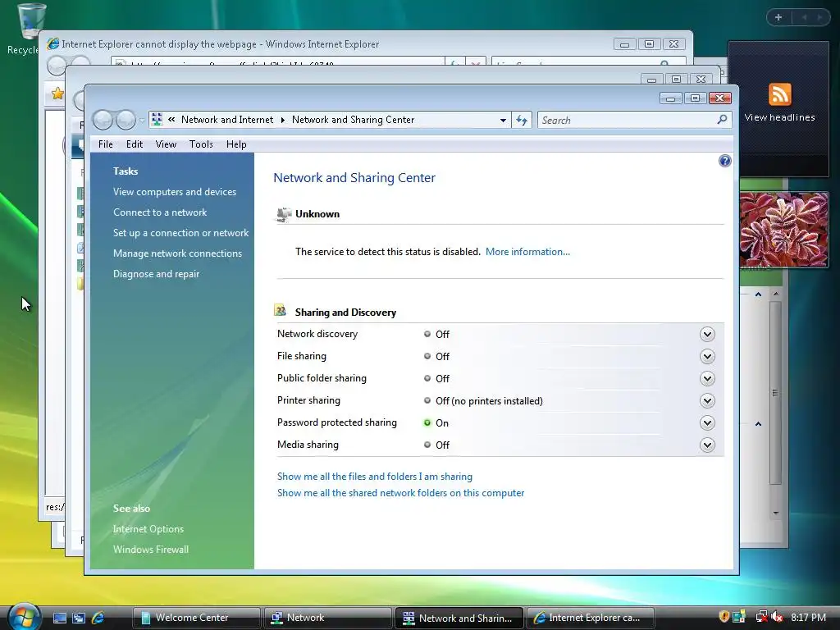
Task: Click View computers and devices task
Action: (175, 192)
